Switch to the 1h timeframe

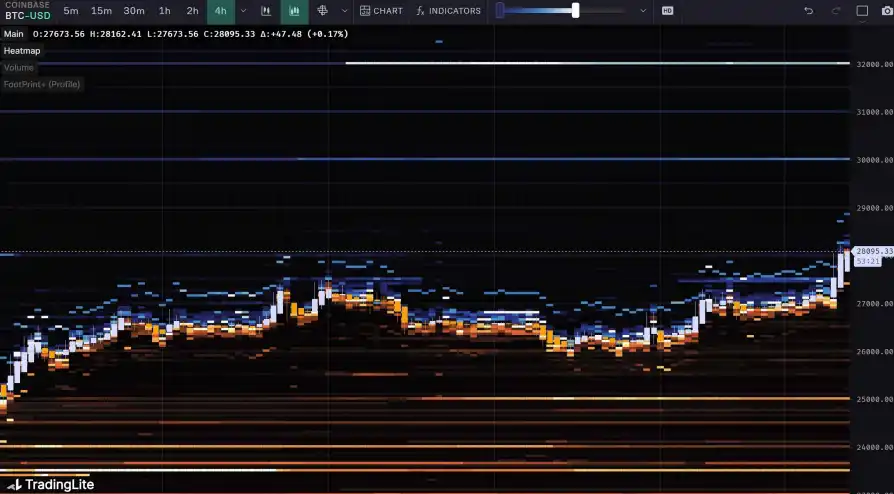[x=164, y=11]
